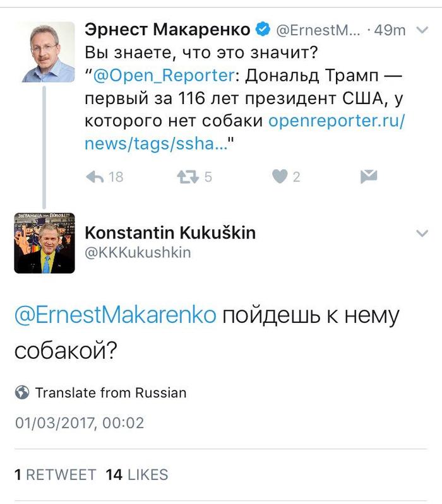Open Эрнест Макаренко profile picture
Image resolution: width=442 pixels, height=504 pixels.
44,52
